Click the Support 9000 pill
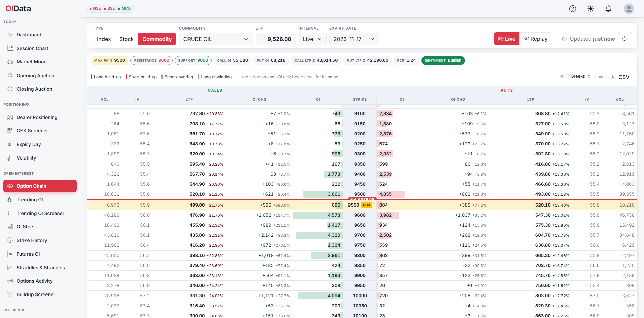The image size is (644, 318). [x=193, y=60]
